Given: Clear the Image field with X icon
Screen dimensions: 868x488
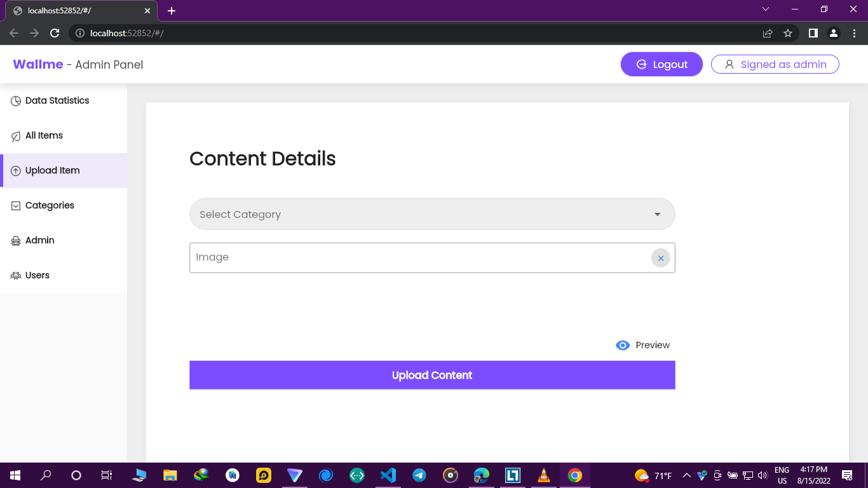Looking at the screenshot, I should tap(661, 258).
